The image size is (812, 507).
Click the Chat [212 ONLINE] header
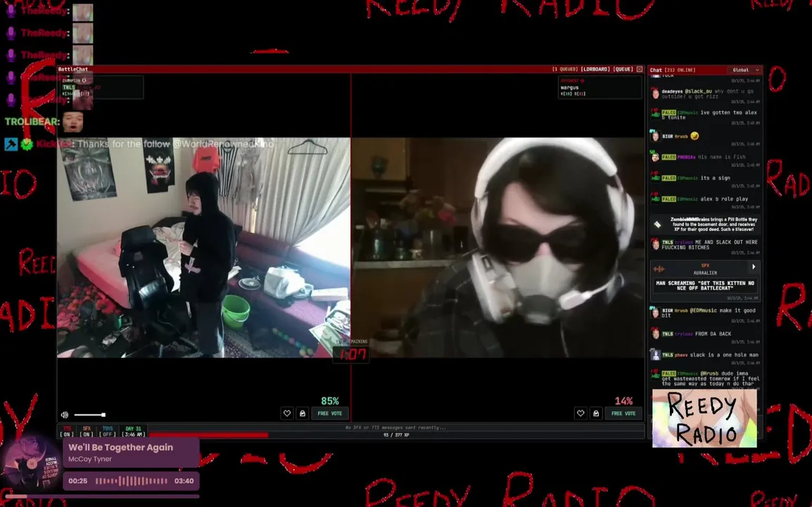coord(673,70)
